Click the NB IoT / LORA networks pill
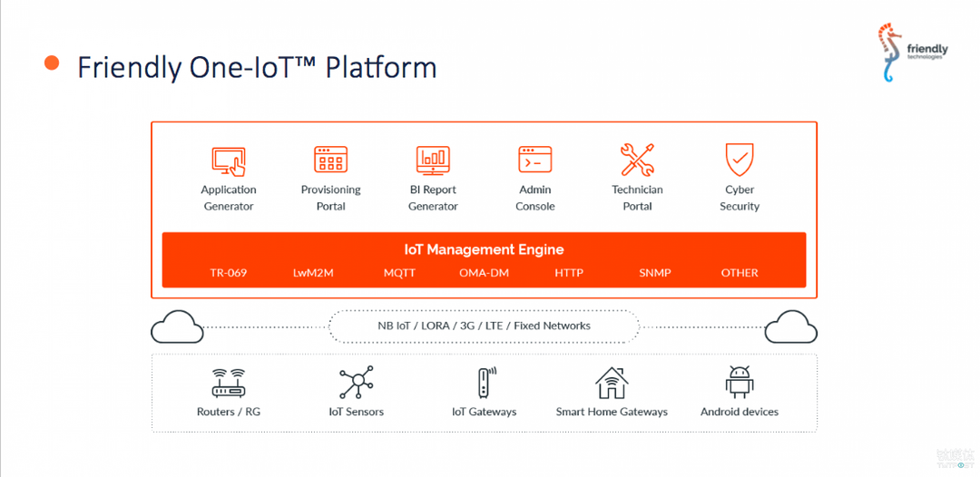The height and width of the screenshot is (477, 980). coord(484,326)
